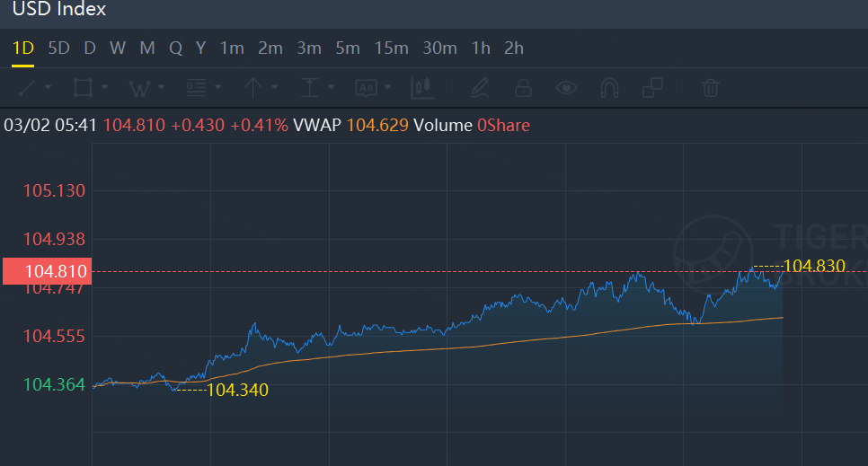The width and height of the screenshot is (868, 466).
Task: Expand the line tool dropdown arrow
Action: click(x=48, y=88)
